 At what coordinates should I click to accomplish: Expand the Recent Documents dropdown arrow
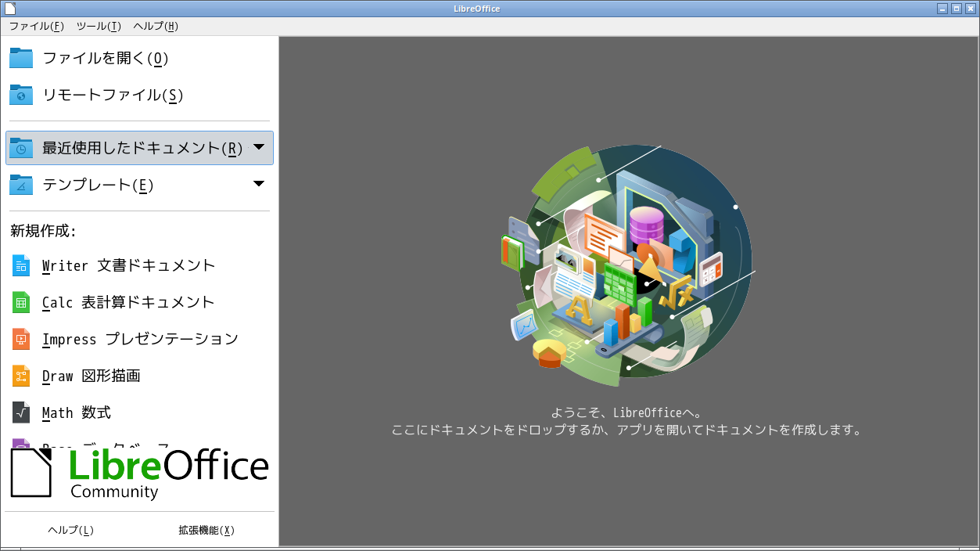pyautogui.click(x=259, y=147)
